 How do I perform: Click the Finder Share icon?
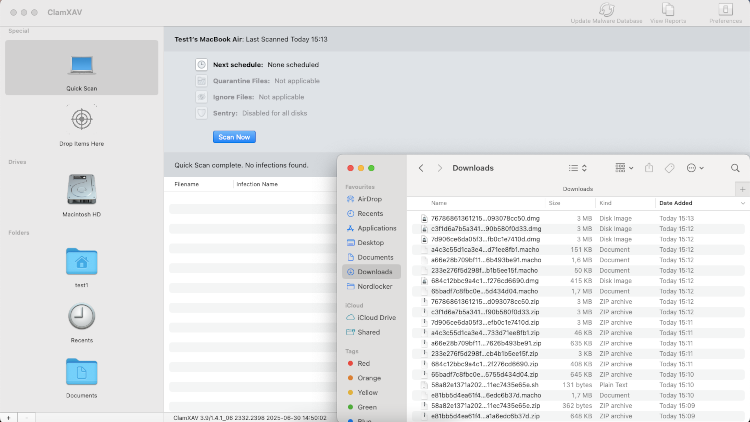tap(649, 168)
